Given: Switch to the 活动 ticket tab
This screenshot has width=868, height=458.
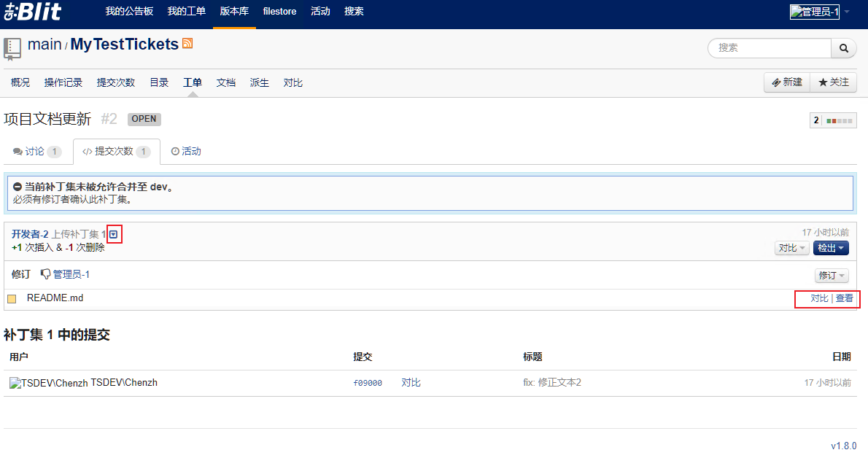Looking at the screenshot, I should tap(186, 151).
